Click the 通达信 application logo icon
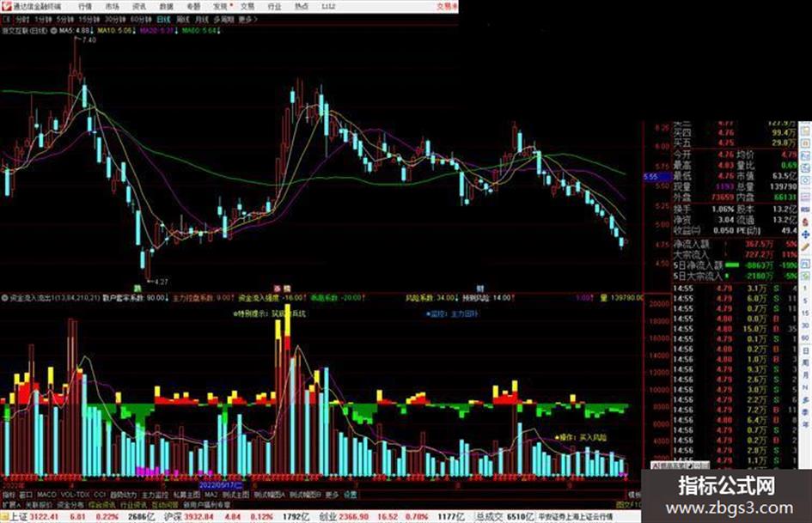This screenshot has width=812, height=523. click(x=6, y=6)
